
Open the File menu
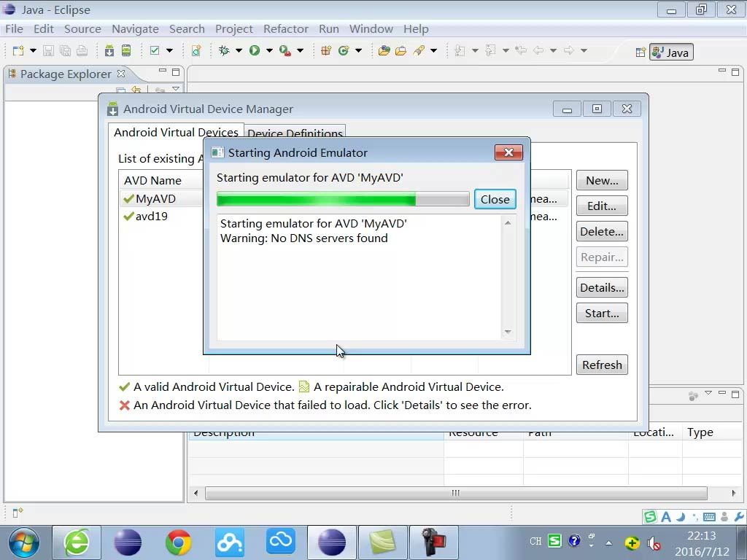coord(15,29)
